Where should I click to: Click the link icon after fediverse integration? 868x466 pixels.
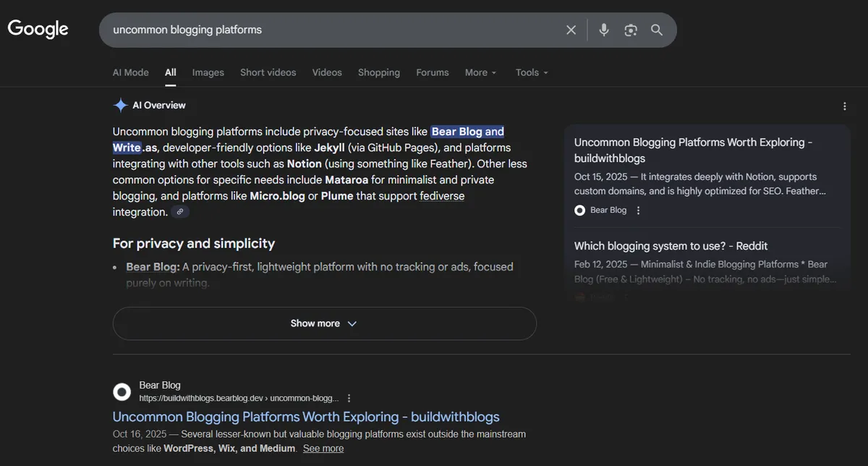(x=180, y=212)
